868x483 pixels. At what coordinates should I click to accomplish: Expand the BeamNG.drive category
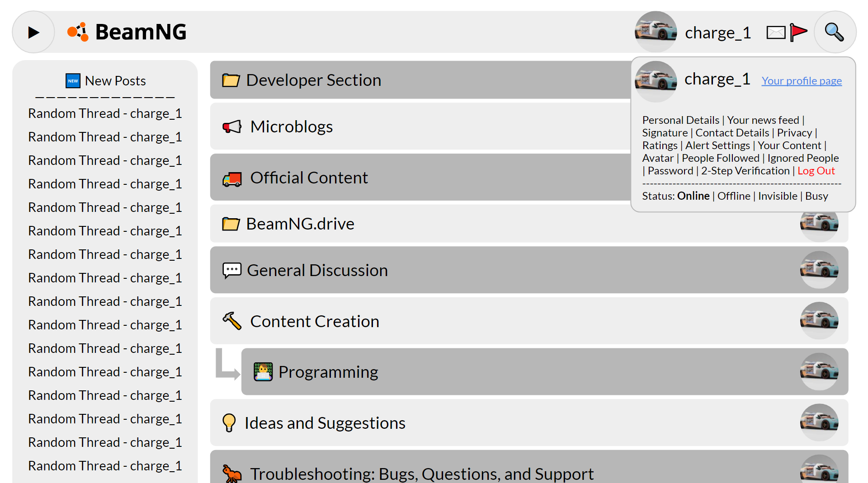pos(300,223)
